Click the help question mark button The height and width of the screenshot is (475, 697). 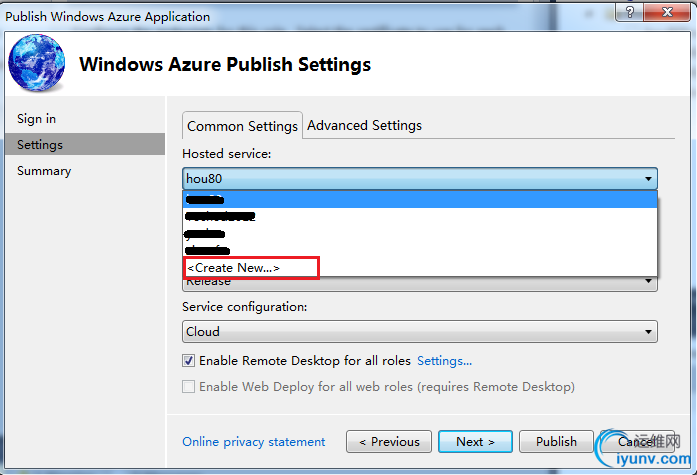629,12
